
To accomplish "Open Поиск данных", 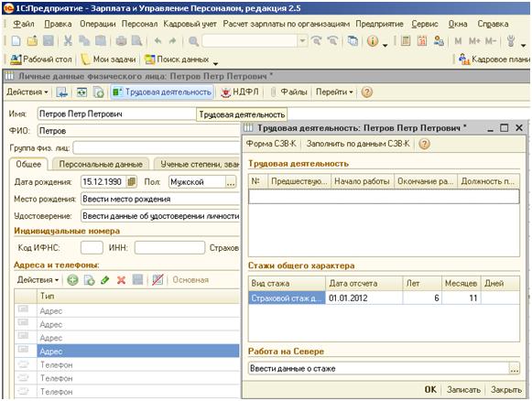I will [177, 60].
